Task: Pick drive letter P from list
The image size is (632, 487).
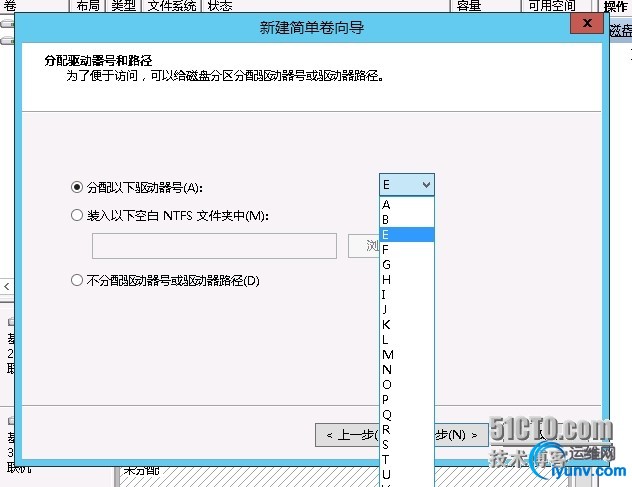Action: (x=407, y=399)
